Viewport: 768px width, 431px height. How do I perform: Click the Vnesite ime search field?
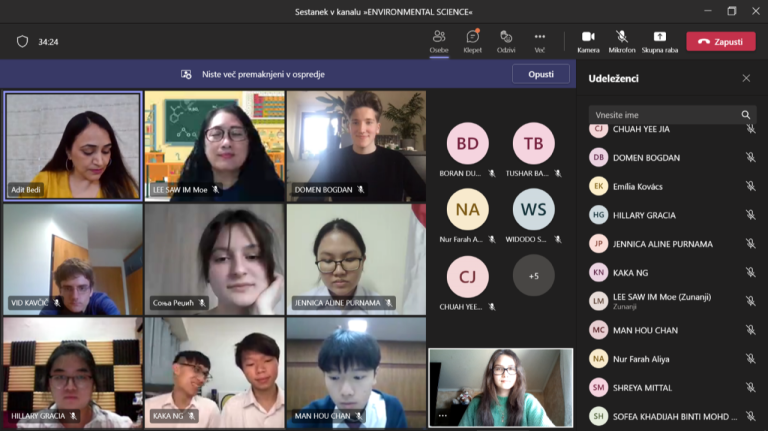[x=662, y=115]
